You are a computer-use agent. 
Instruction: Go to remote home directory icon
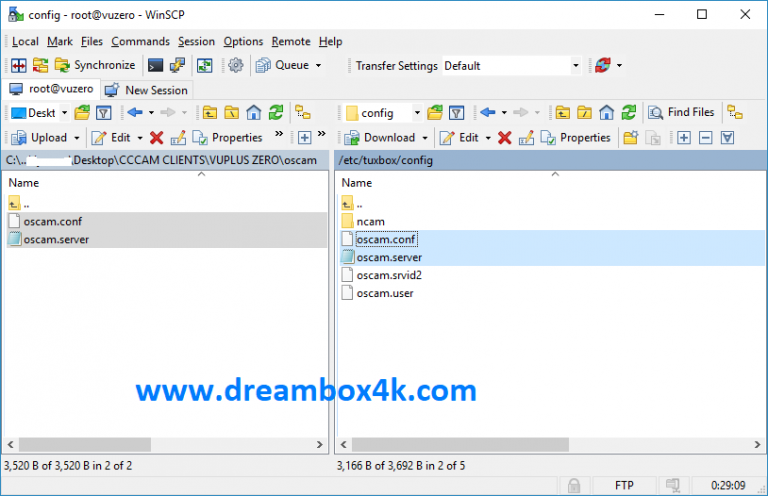coord(606,113)
